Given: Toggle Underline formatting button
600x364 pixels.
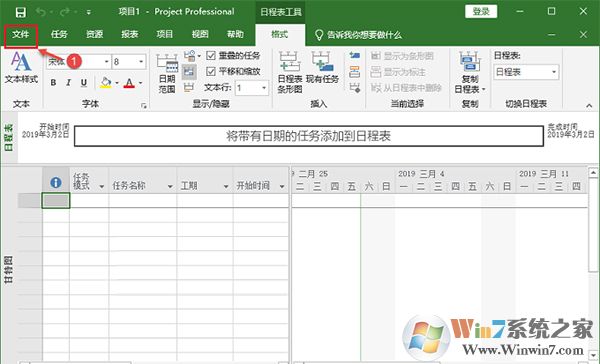Looking at the screenshot, I should pyautogui.click(x=84, y=83).
